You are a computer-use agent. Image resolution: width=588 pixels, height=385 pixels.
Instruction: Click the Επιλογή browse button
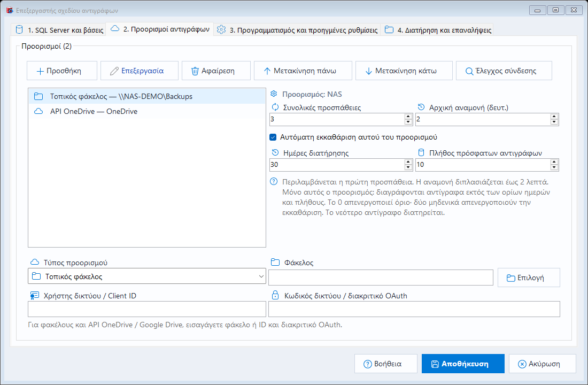(x=529, y=278)
